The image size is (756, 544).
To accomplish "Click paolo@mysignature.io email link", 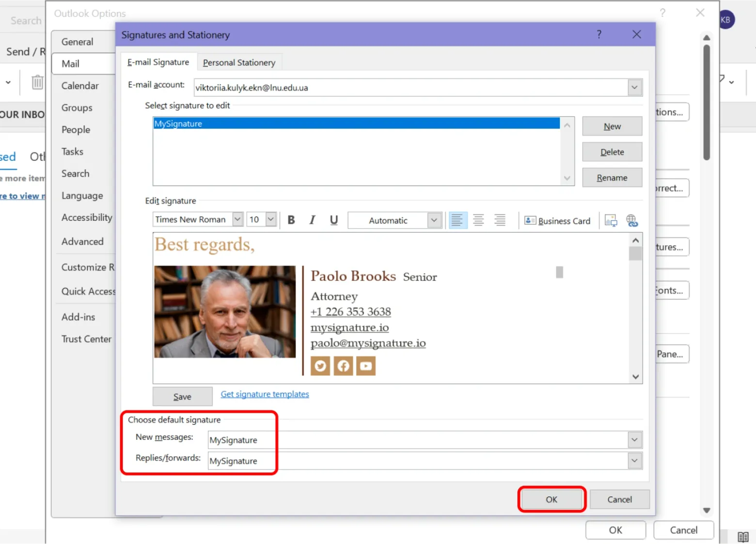I will 368,343.
